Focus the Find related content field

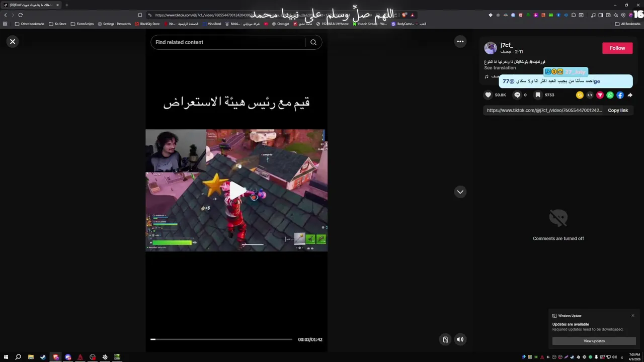pyautogui.click(x=229, y=42)
